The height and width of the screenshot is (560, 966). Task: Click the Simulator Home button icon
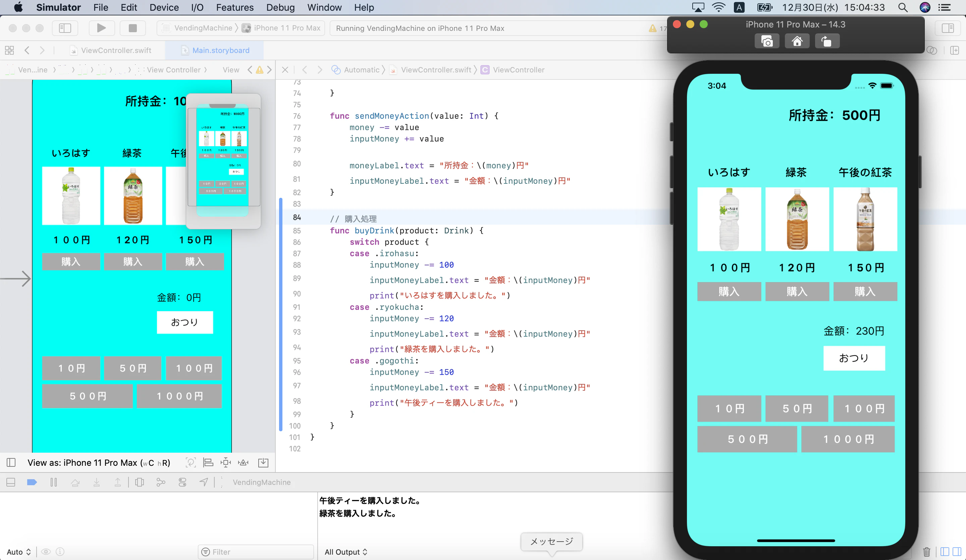tap(797, 41)
